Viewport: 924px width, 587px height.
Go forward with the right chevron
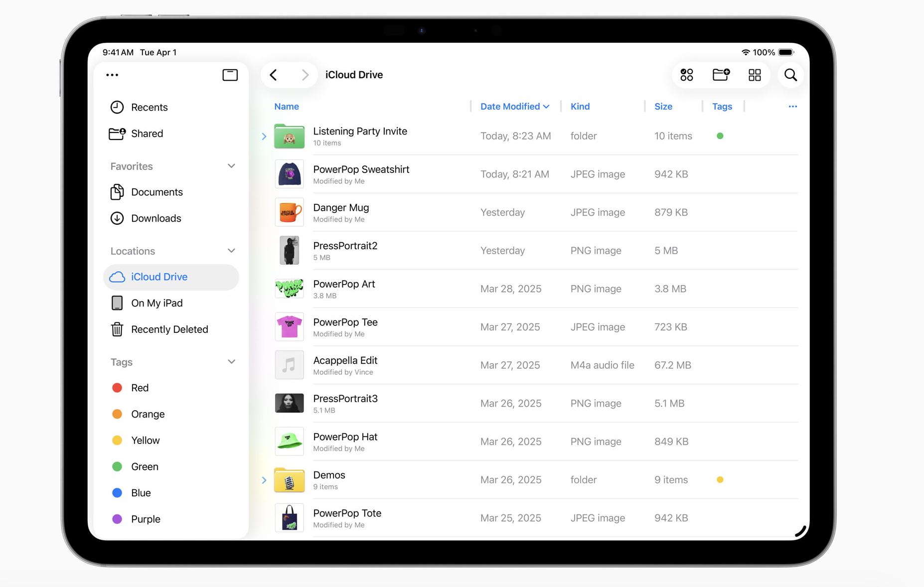point(305,75)
